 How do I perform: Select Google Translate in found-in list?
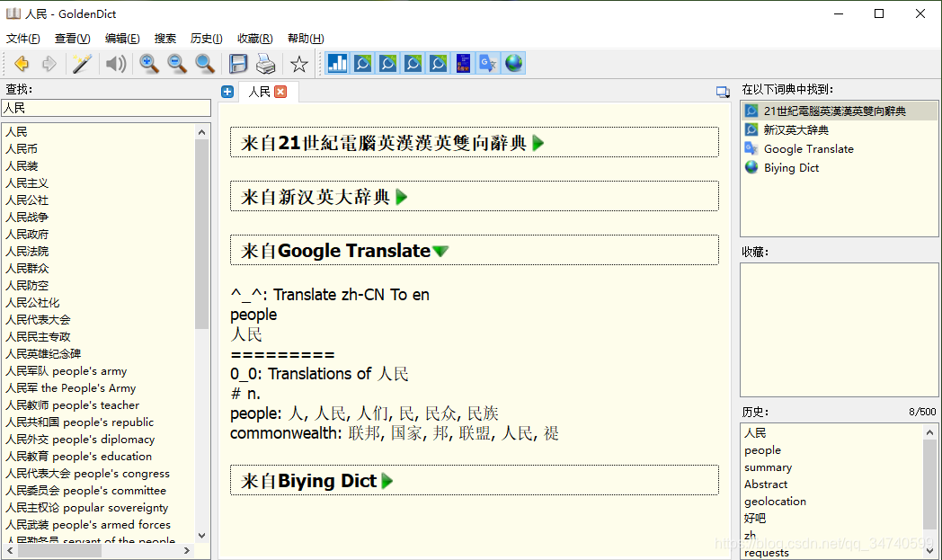coord(839,149)
